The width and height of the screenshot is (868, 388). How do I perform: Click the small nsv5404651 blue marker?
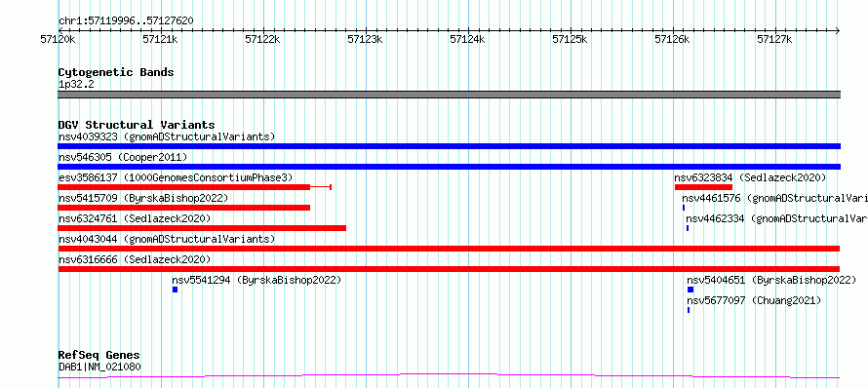click(x=690, y=290)
